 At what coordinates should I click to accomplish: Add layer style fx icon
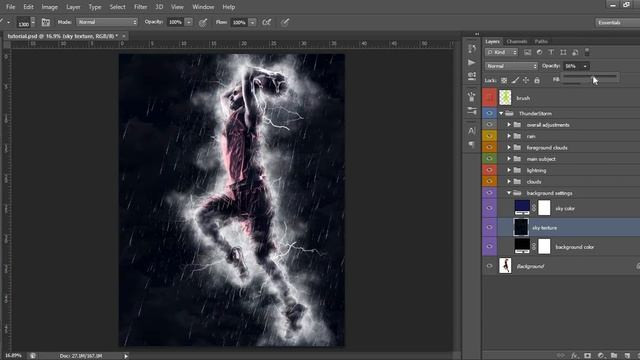coord(574,356)
